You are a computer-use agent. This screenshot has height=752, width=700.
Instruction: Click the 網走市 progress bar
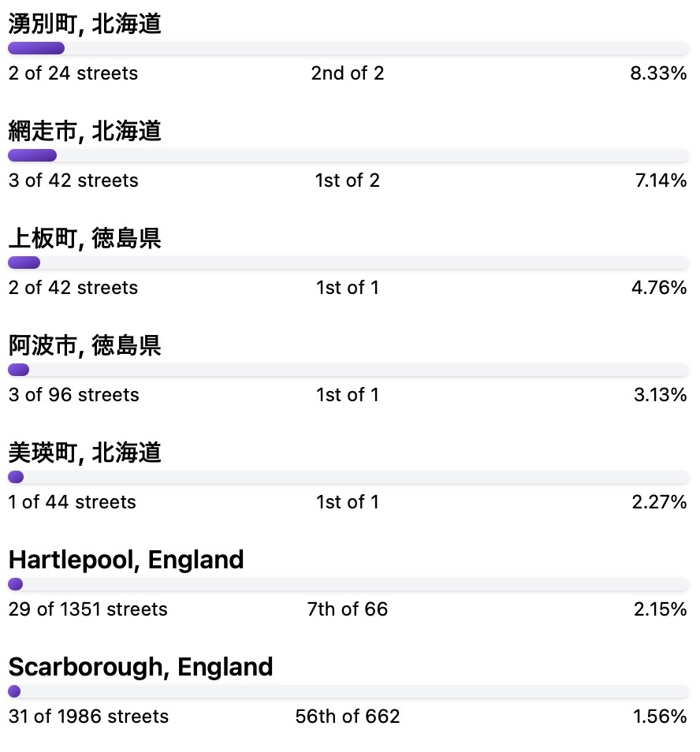(x=348, y=155)
